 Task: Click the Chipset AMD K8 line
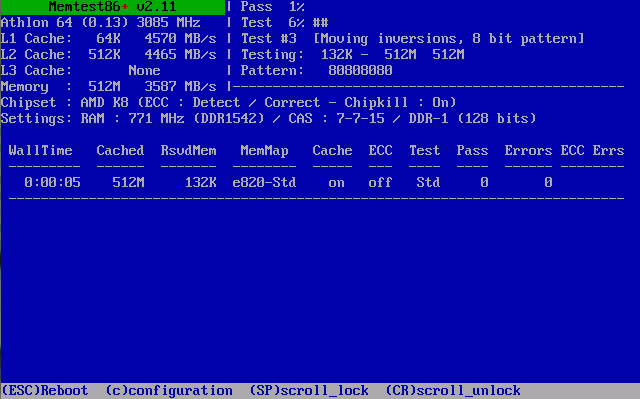click(228, 102)
